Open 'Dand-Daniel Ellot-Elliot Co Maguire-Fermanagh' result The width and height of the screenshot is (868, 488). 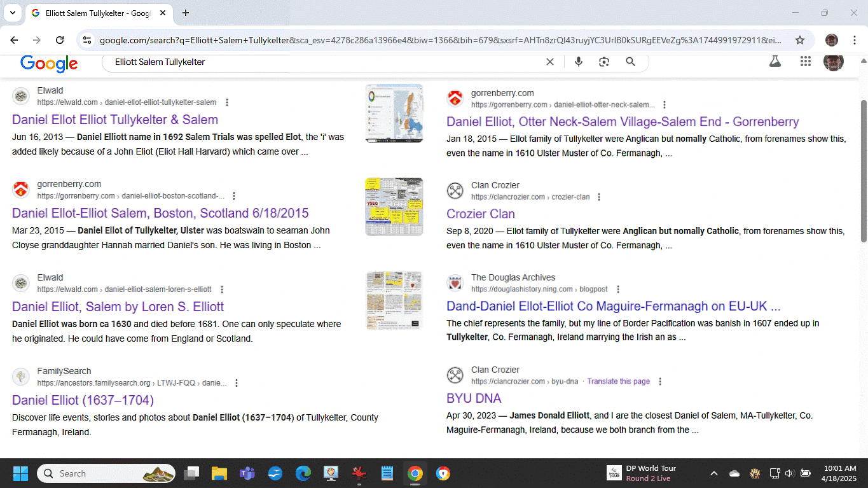614,307
